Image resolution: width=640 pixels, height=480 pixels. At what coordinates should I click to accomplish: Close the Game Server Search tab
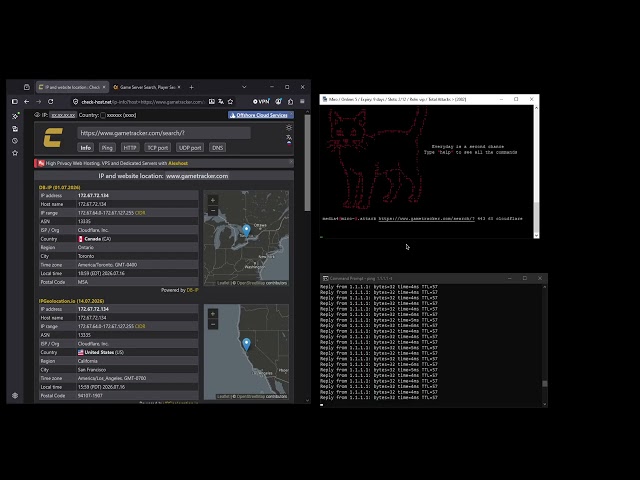click(x=179, y=87)
